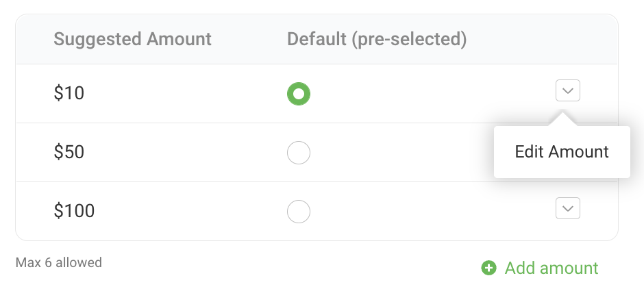Set $50 as the pre-selected default

click(x=299, y=153)
